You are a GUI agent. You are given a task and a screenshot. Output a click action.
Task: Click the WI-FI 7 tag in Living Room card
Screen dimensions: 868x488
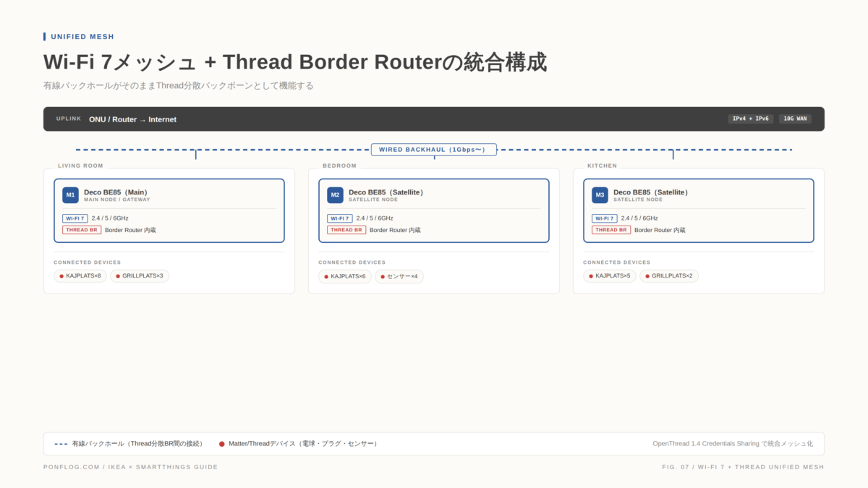click(x=75, y=218)
